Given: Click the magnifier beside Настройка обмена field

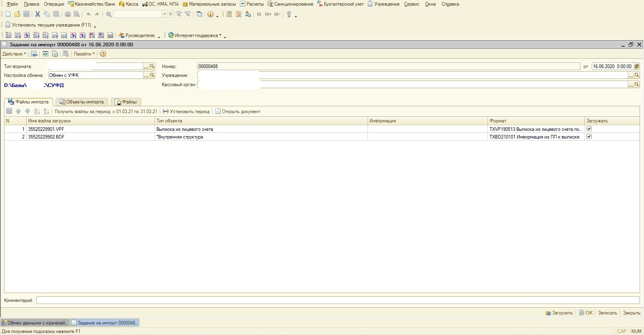Looking at the screenshot, I should 152,75.
